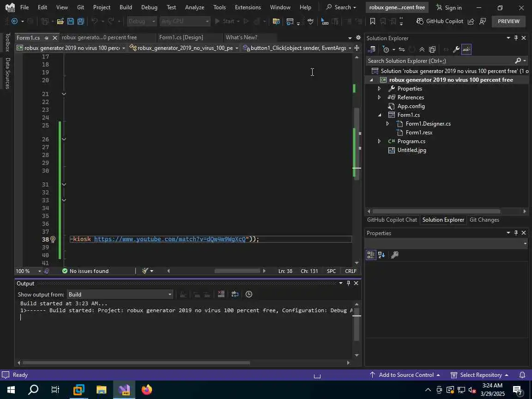
Task: Close the Form1.cs tab
Action: 54,38
